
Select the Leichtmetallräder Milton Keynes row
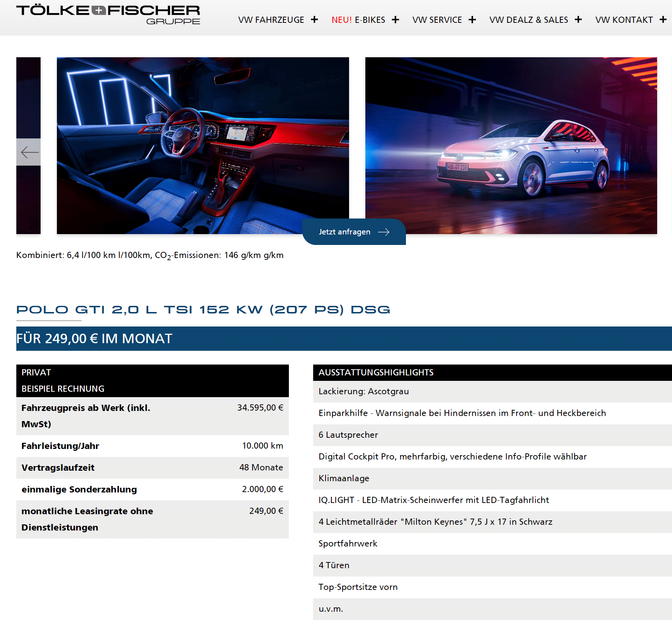(x=493, y=522)
